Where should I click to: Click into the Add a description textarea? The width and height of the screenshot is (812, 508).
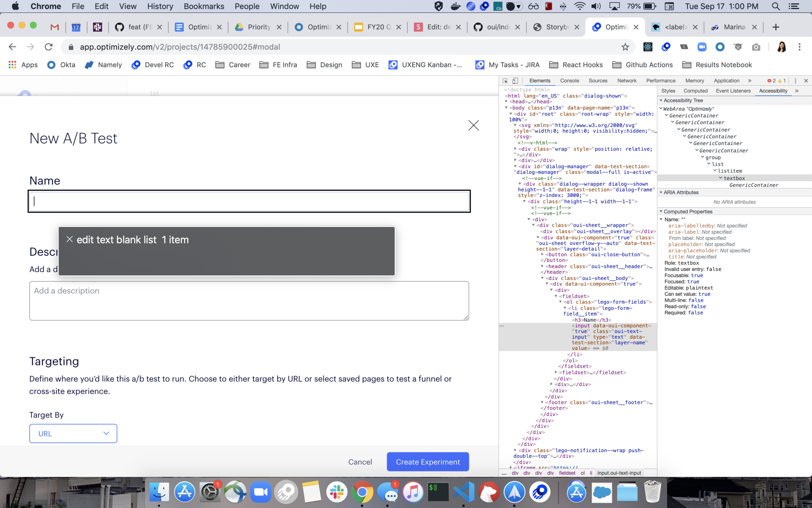(x=249, y=301)
